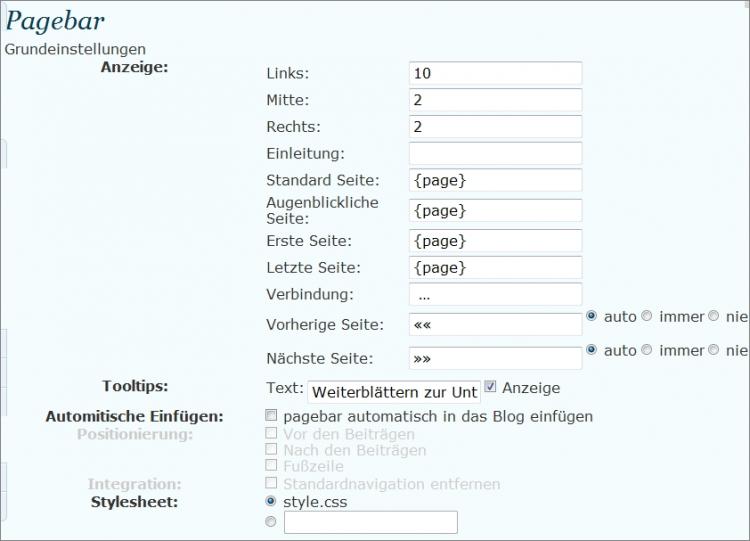Select the style.css stylesheet radio button
750x541 pixels.
pyautogui.click(x=271, y=501)
